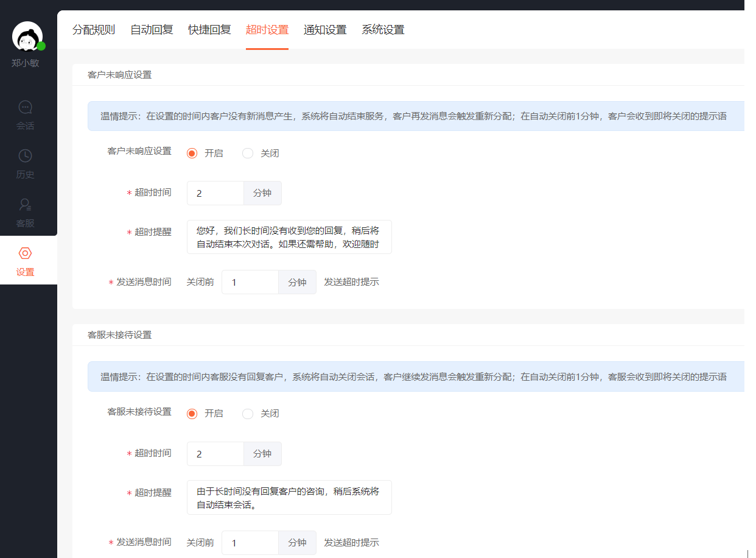Click the user avatar of 郑小敏
The width and height of the screenshot is (756, 558).
(x=27, y=37)
